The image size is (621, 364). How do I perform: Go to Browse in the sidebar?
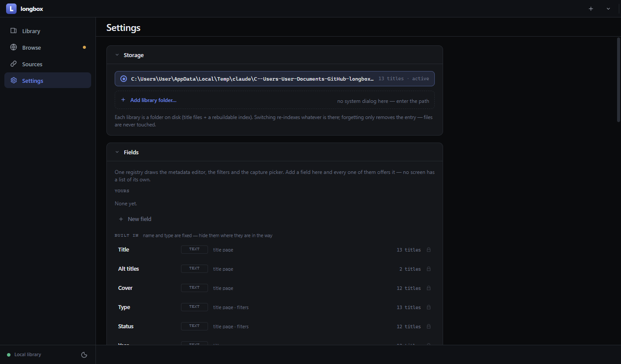tap(48, 48)
